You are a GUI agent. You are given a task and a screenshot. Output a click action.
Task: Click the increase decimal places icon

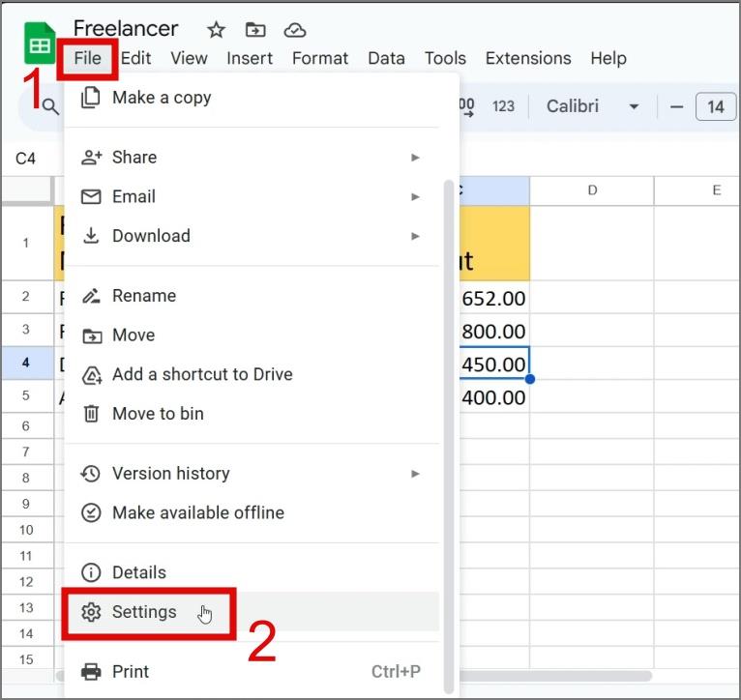[467, 107]
